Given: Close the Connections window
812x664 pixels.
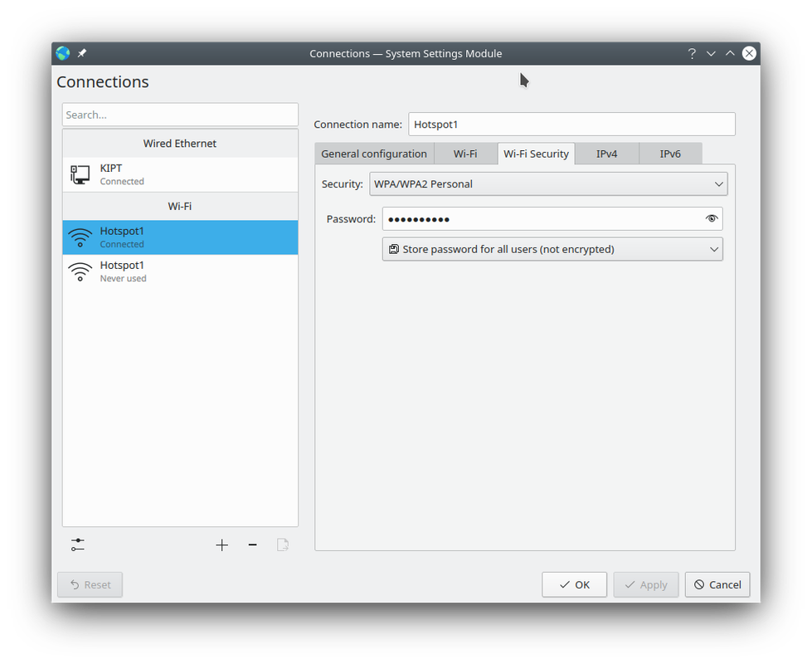Looking at the screenshot, I should 749,53.
